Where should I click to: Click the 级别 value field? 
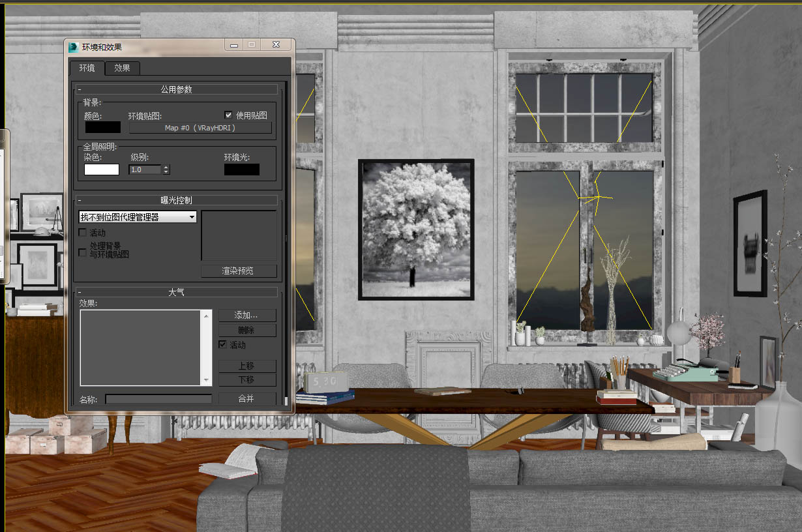click(x=145, y=170)
